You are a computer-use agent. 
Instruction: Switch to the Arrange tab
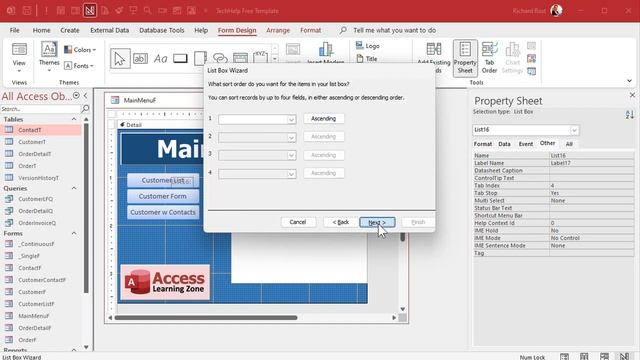(x=278, y=30)
